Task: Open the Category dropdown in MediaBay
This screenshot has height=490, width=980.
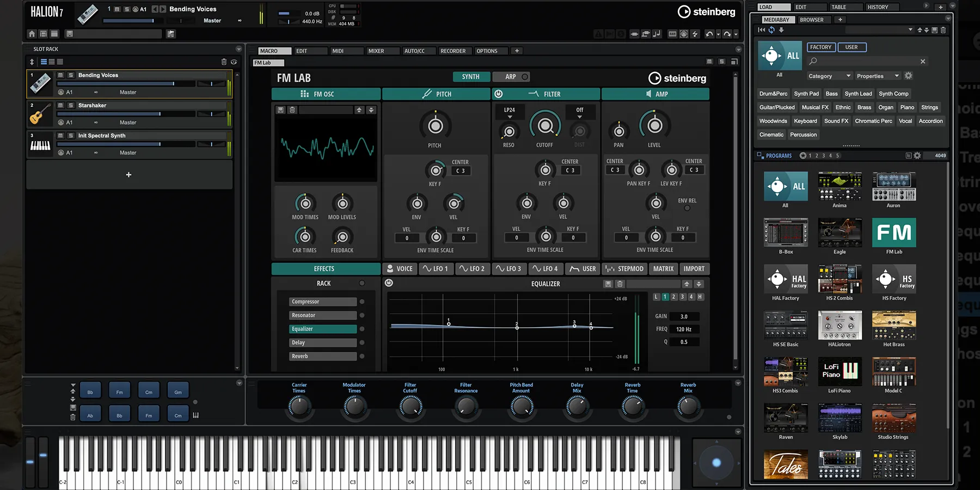Action: [x=829, y=76]
